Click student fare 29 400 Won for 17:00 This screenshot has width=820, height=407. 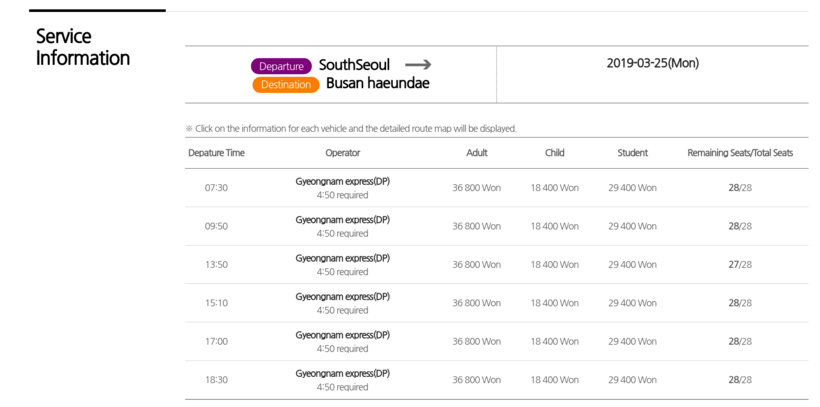tap(632, 341)
